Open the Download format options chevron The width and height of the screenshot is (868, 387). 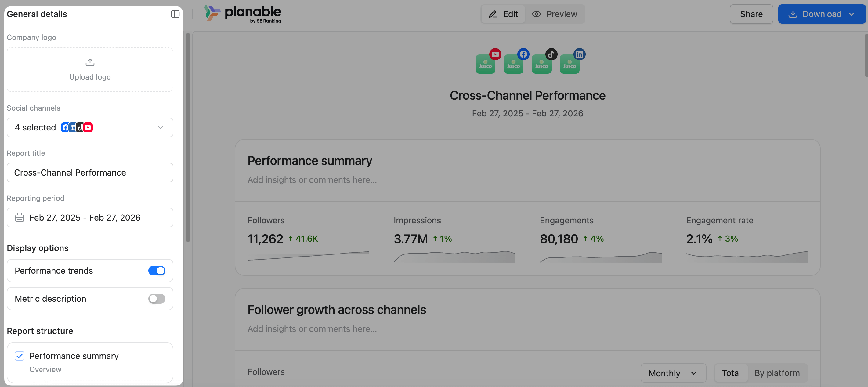point(852,14)
